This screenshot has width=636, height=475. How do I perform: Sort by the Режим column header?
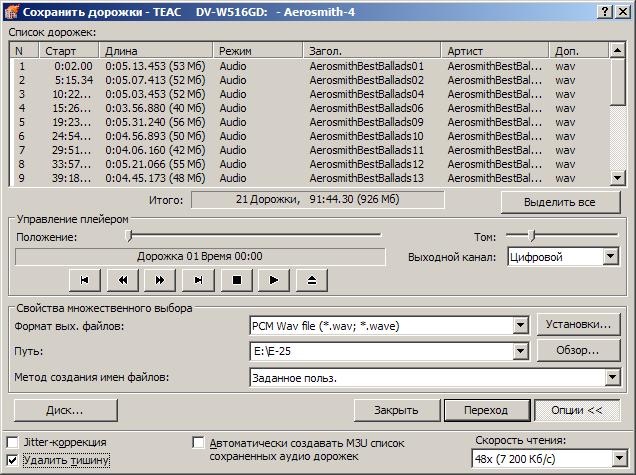click(258, 51)
